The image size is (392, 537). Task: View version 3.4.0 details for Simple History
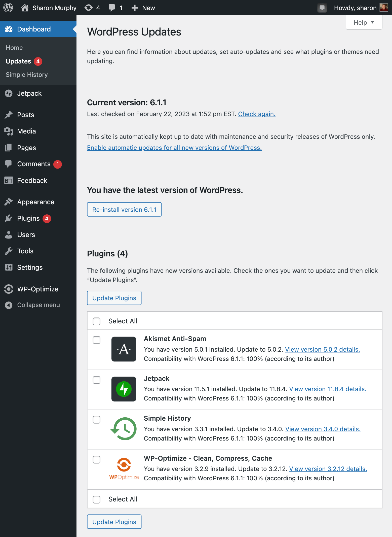tap(323, 429)
